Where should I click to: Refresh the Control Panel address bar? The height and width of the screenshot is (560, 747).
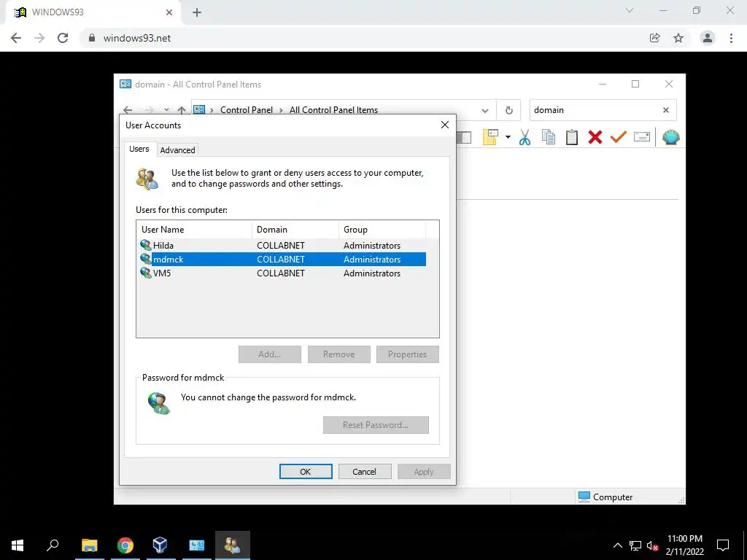click(508, 110)
